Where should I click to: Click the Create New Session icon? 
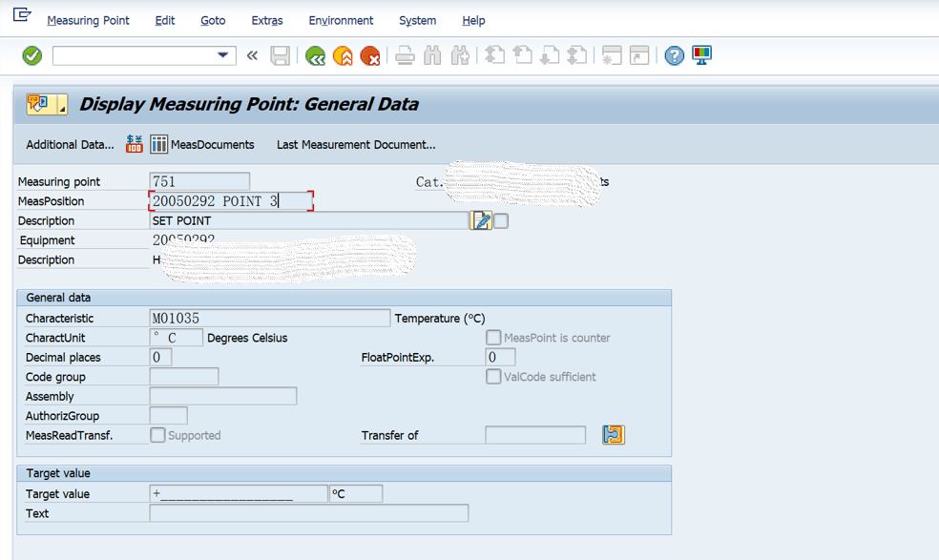pos(612,55)
